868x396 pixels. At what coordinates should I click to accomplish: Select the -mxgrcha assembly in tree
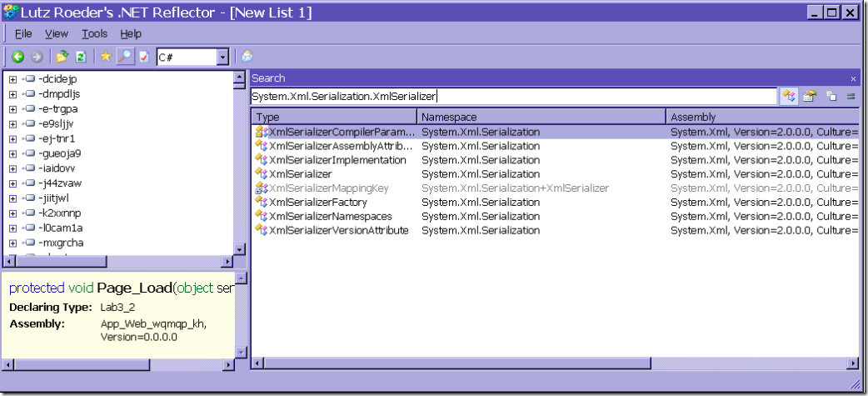tap(61, 243)
